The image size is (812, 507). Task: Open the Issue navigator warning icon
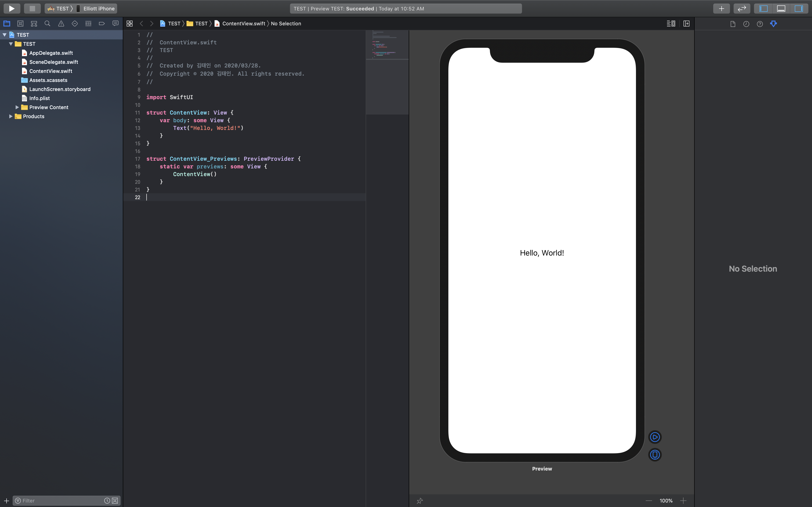61,24
